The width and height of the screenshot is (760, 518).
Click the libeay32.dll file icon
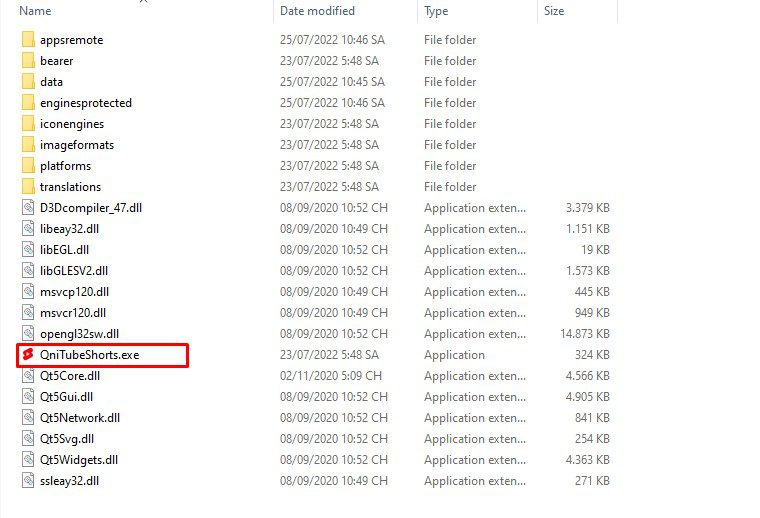click(x=28, y=229)
